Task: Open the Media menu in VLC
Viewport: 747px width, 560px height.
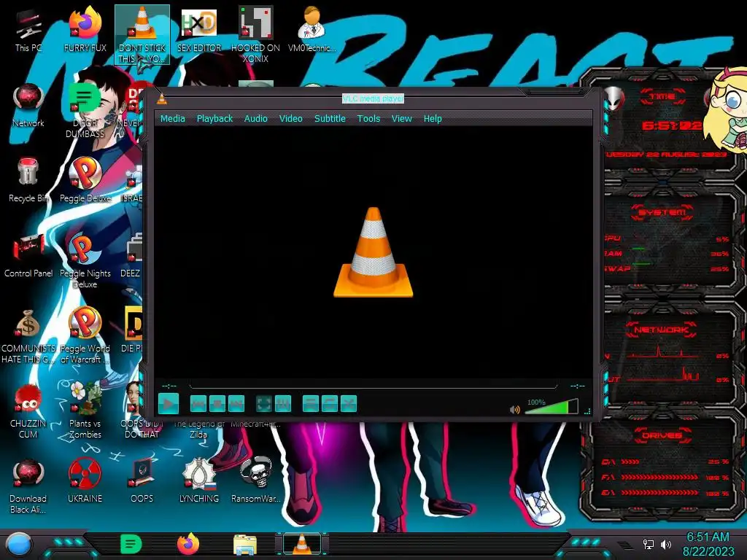Action: 172,119
